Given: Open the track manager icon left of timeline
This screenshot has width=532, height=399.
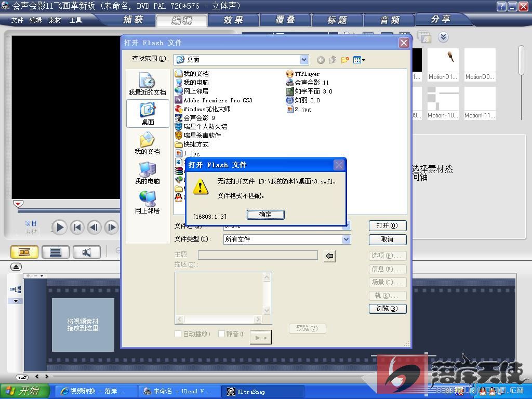Looking at the screenshot, I should pos(16,289).
